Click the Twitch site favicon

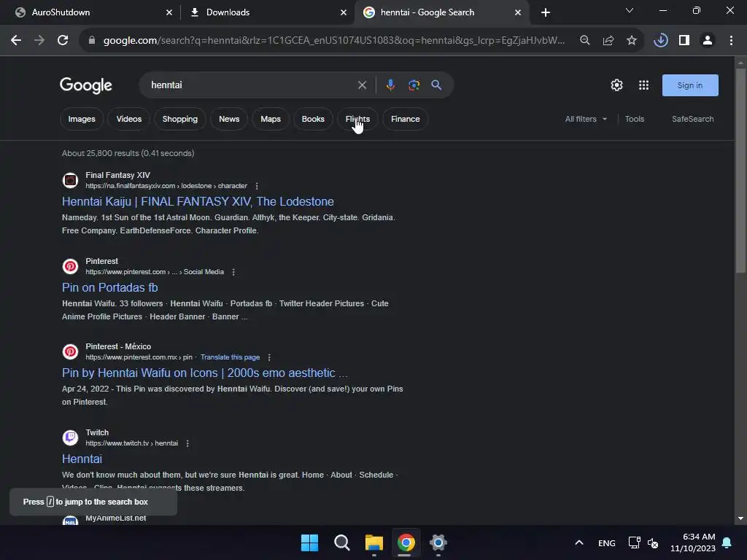click(x=70, y=437)
